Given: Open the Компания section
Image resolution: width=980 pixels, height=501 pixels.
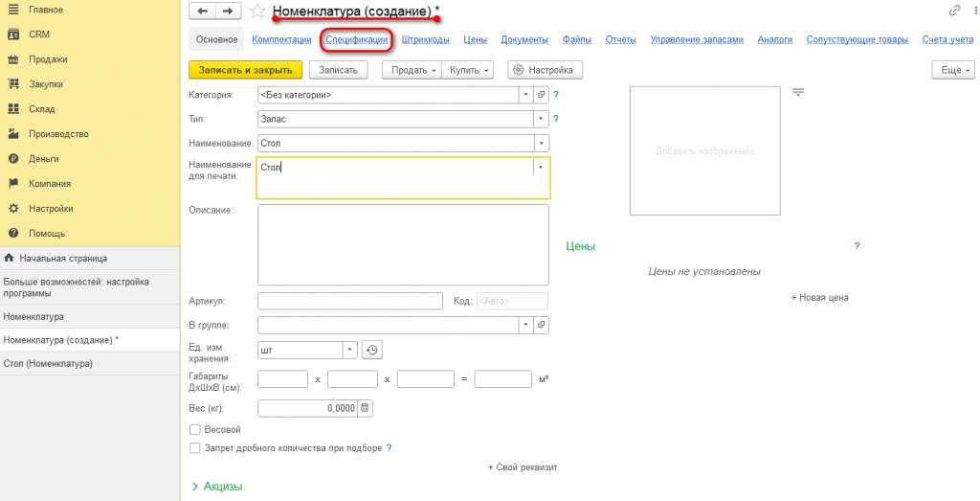Looking at the screenshot, I should (x=50, y=184).
